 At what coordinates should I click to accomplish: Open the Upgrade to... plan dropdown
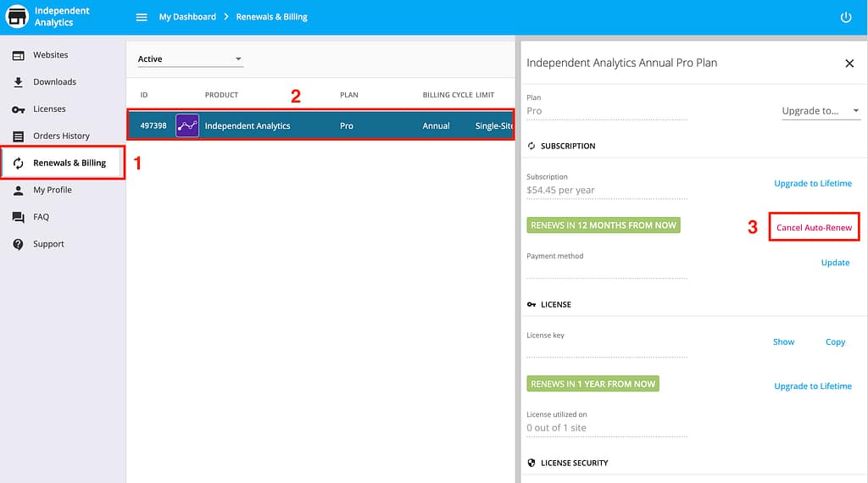[x=820, y=111]
